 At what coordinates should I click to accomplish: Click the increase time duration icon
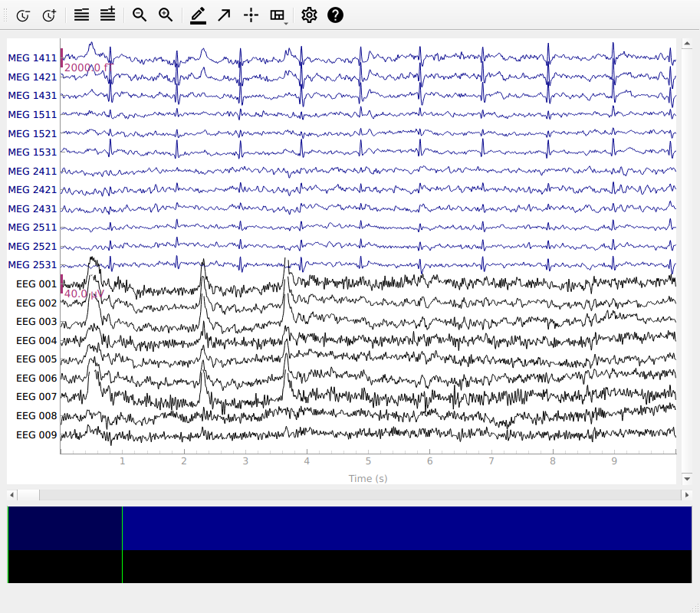click(49, 15)
